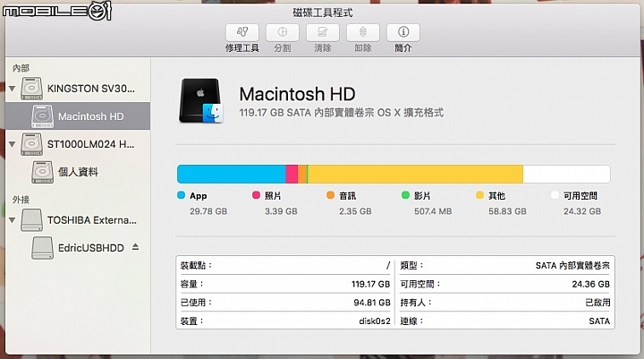
Task: Click the 磁碟工具程式 window title
Action: pyautogui.click(x=322, y=13)
